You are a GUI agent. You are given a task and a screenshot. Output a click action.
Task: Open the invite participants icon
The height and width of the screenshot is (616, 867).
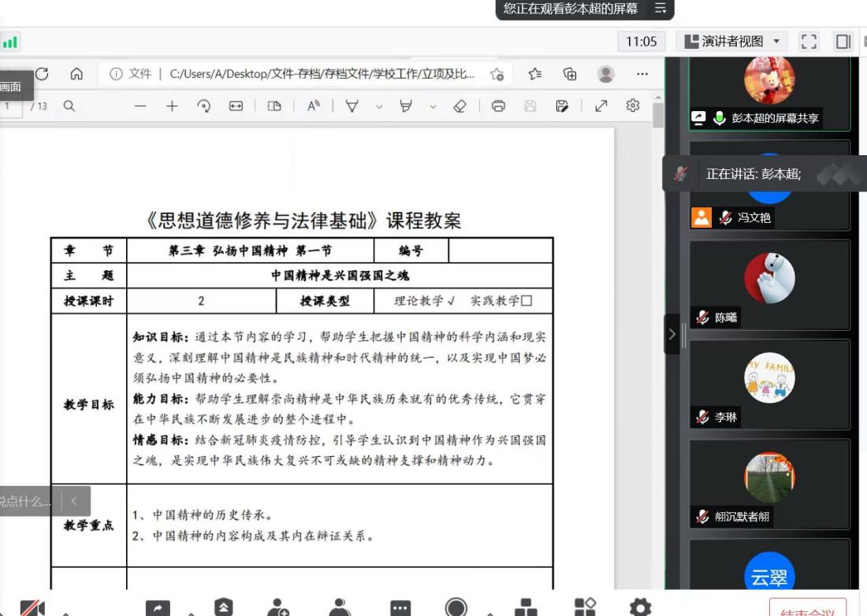pyautogui.click(x=277, y=607)
